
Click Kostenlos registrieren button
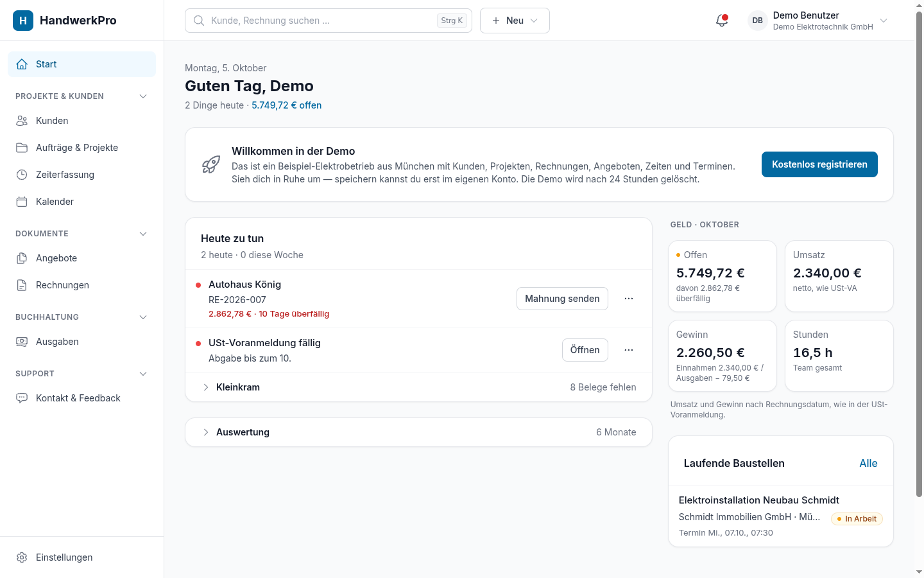(x=819, y=164)
